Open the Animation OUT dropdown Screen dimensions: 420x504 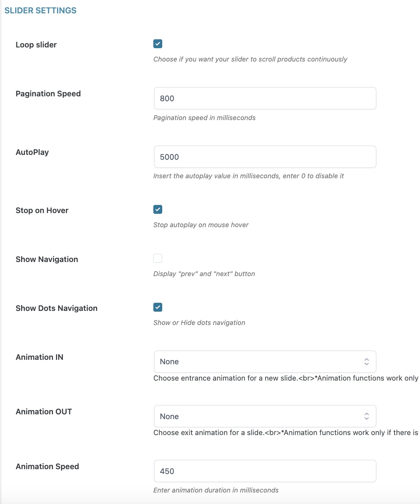point(265,416)
